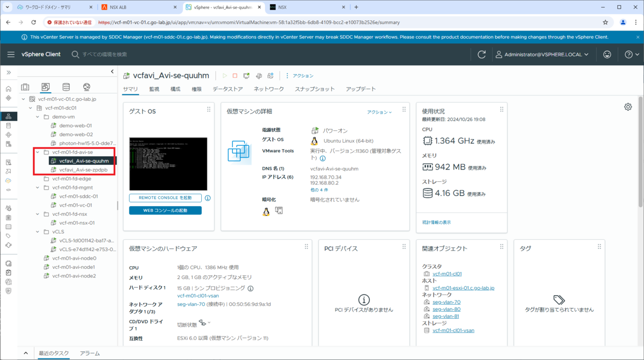Select vcf-m01-nsx-01 VM in tree
This screenshot has height=360, width=644.
click(77, 223)
